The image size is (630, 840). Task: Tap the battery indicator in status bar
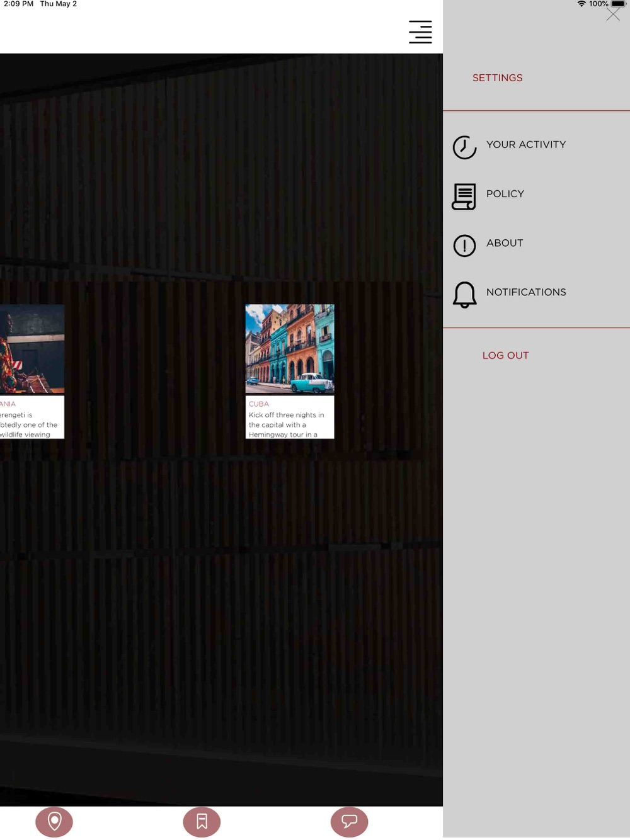point(618,4)
